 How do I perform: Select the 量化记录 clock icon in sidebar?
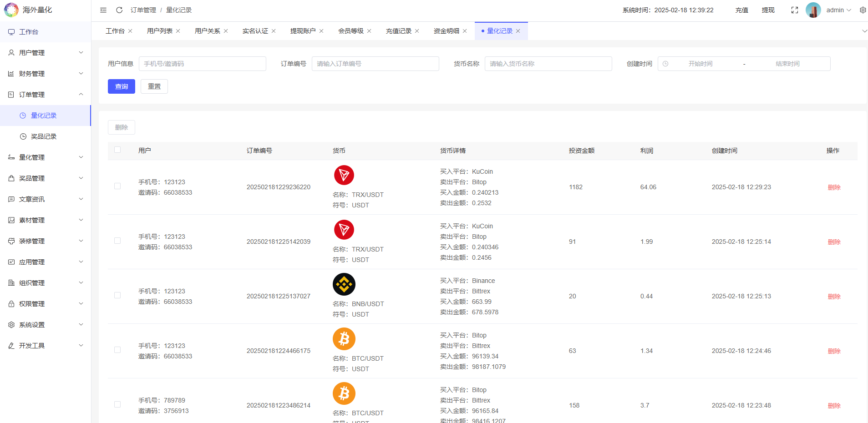(23, 115)
